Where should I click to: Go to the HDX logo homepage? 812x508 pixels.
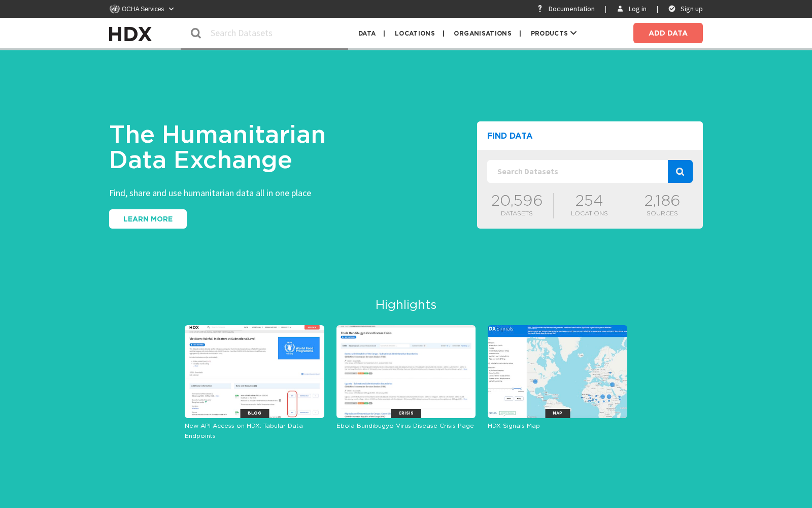click(x=130, y=34)
